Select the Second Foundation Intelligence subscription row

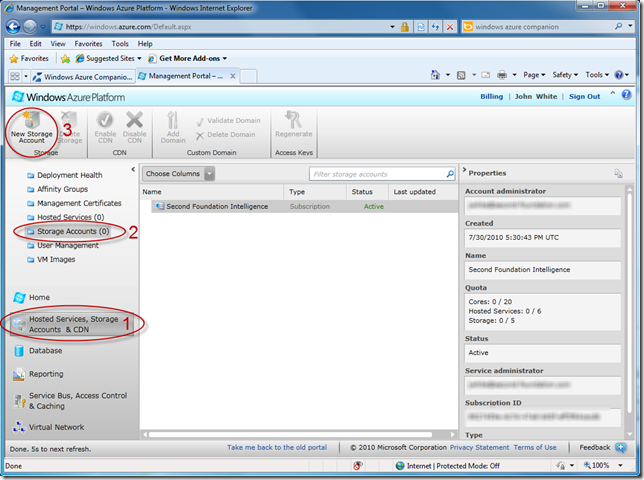304,207
